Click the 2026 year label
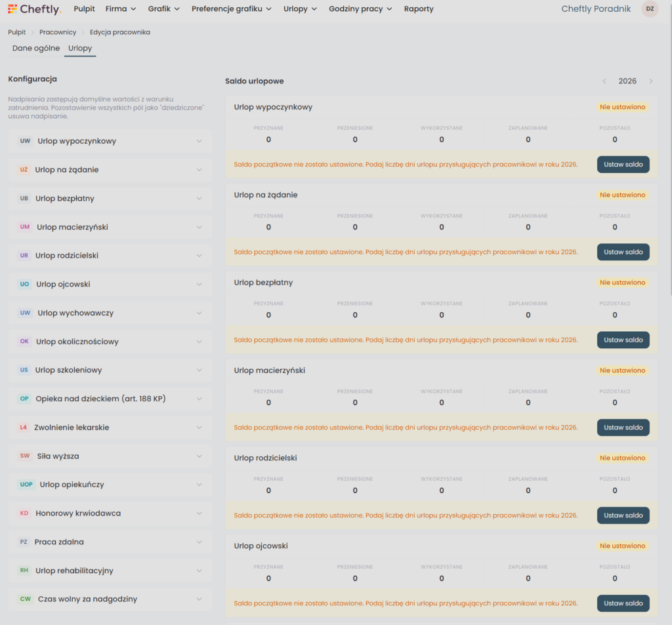Viewport: 672px width, 625px height. point(627,81)
